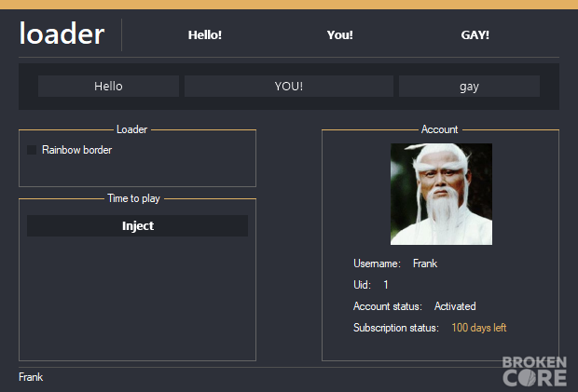Click the YOU! sub-button

[289, 87]
